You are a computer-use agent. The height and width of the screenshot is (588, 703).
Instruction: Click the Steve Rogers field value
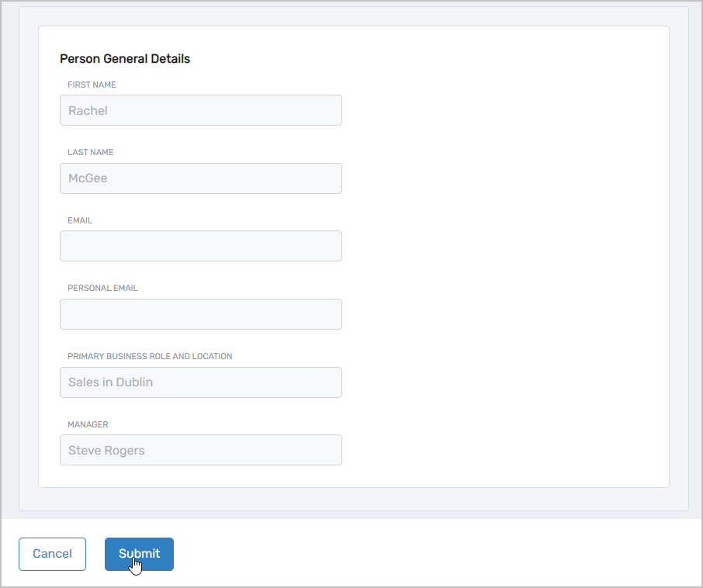point(106,450)
